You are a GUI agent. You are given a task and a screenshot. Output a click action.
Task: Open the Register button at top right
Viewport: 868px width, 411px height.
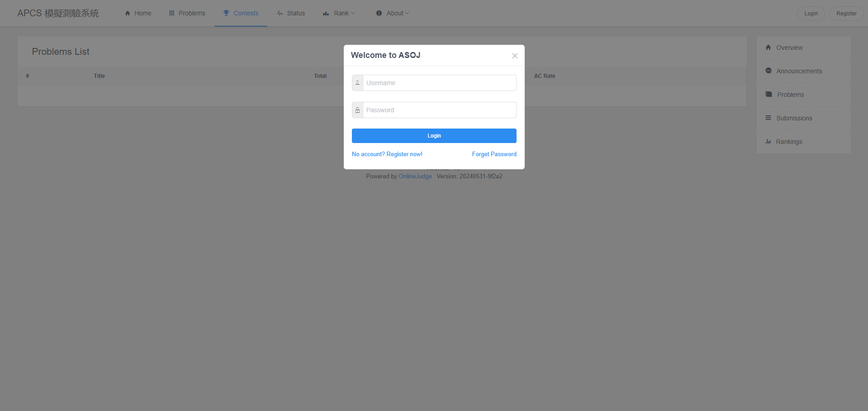[x=846, y=14]
